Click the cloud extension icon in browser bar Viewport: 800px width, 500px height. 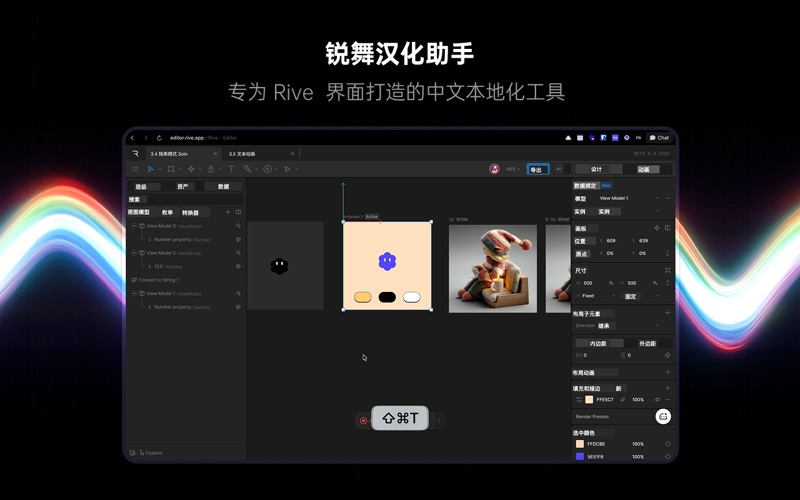point(568,138)
